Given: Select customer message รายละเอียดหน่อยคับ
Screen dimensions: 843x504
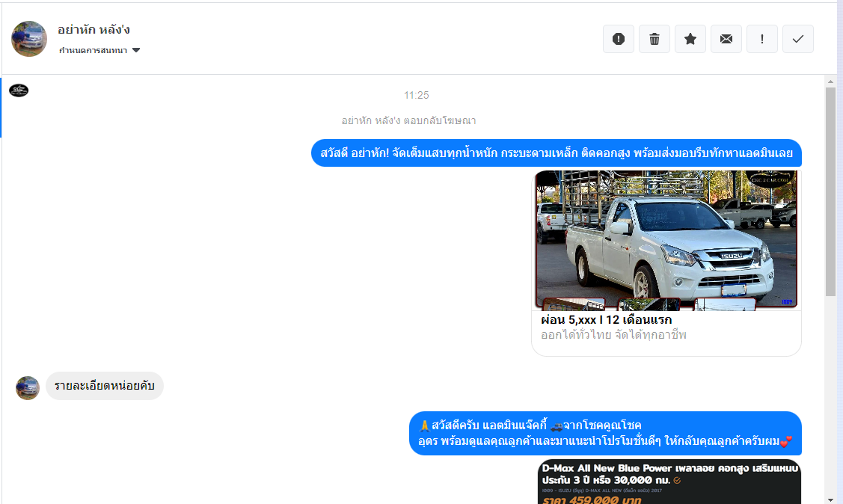Looking at the screenshot, I should 104,386.
